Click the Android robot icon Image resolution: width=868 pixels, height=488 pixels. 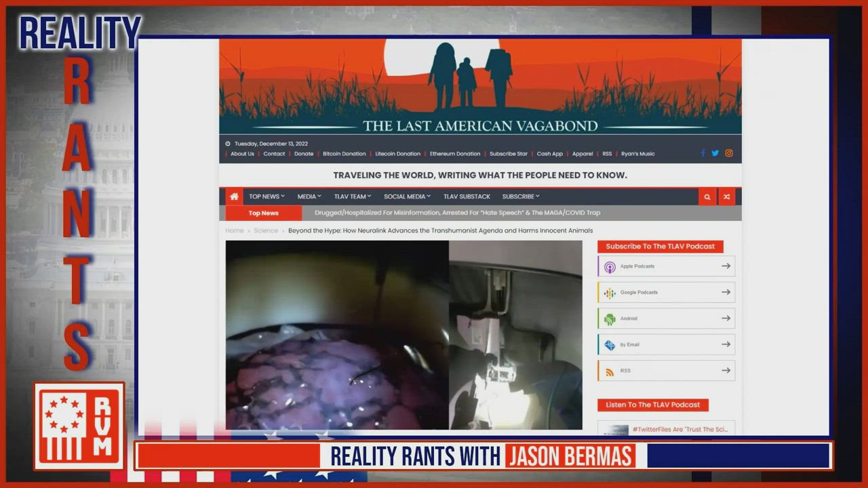(x=610, y=319)
